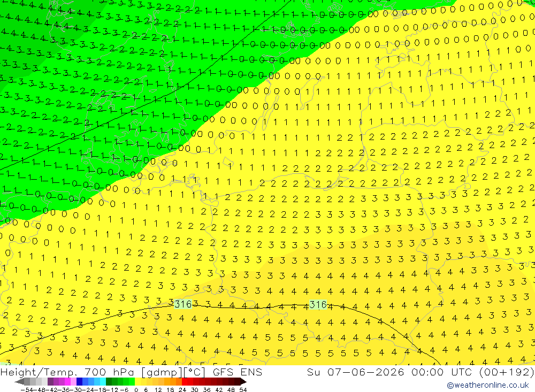Click the western 316 height contour label
Viewport: 535px width, 392px height.
pyautogui.click(x=183, y=304)
